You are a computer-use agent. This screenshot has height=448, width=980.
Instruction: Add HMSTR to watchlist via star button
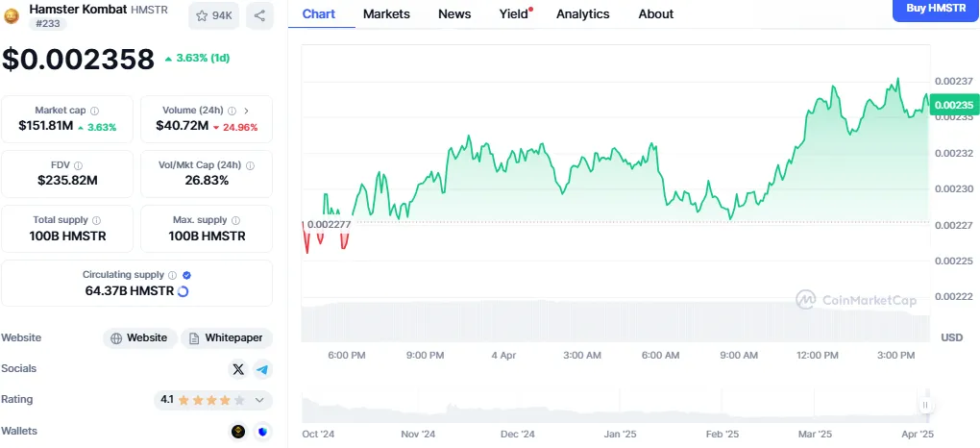coord(214,15)
